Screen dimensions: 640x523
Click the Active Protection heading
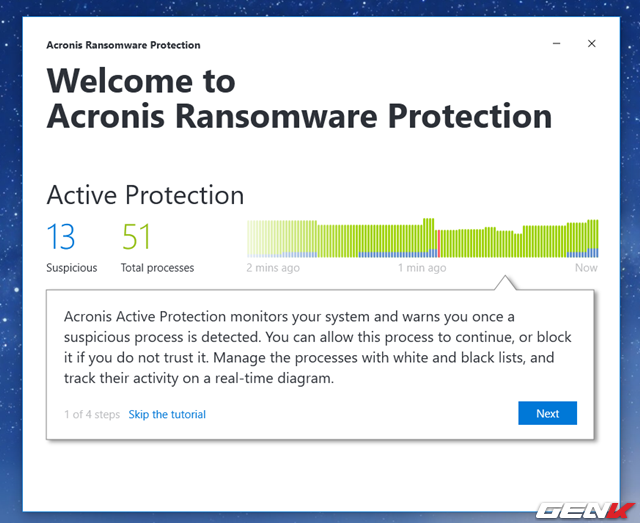pos(145,195)
